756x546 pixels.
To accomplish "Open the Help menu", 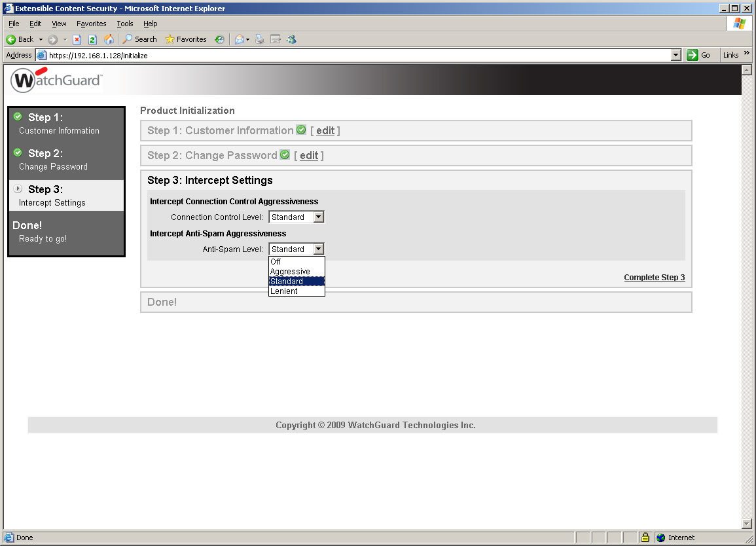I will point(150,24).
